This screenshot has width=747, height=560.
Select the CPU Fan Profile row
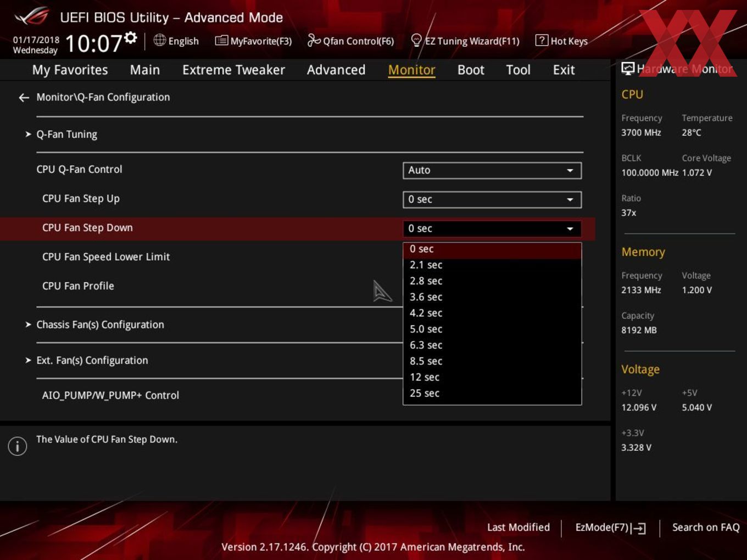(78, 286)
